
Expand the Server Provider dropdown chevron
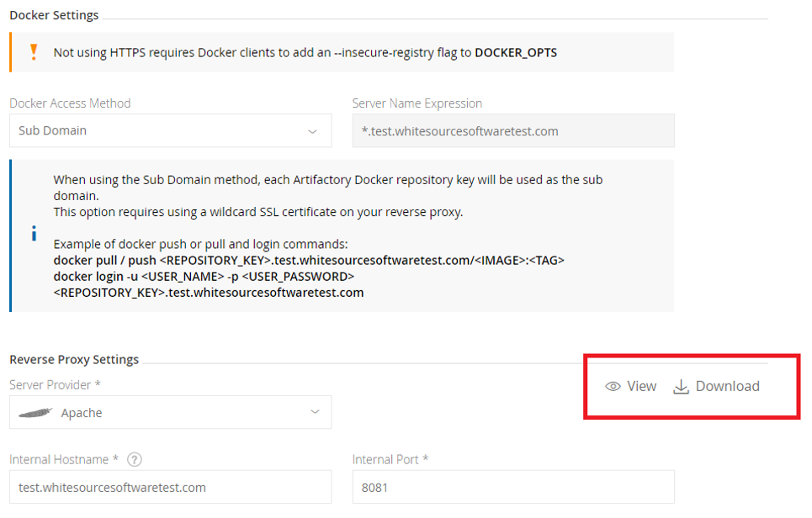pos(315,412)
